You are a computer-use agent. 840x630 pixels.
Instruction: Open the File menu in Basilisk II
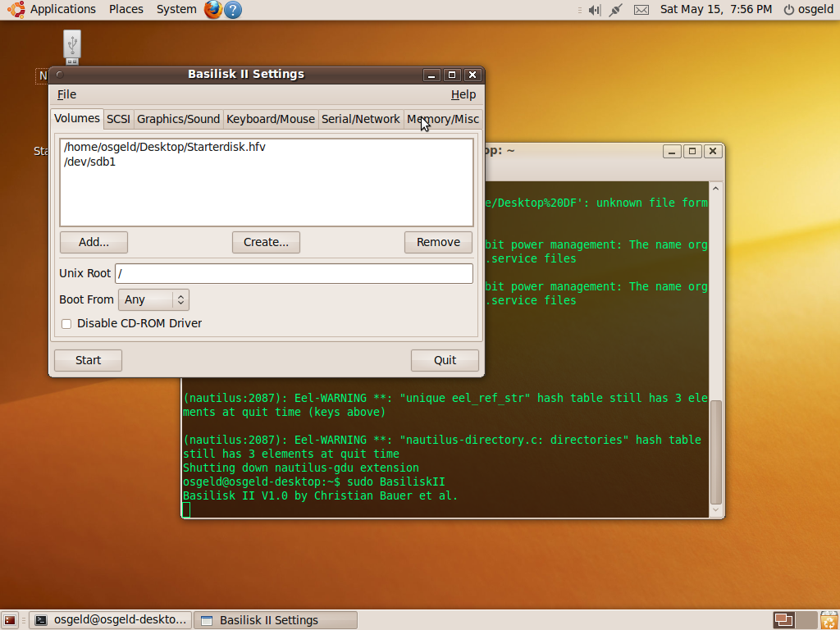click(67, 94)
